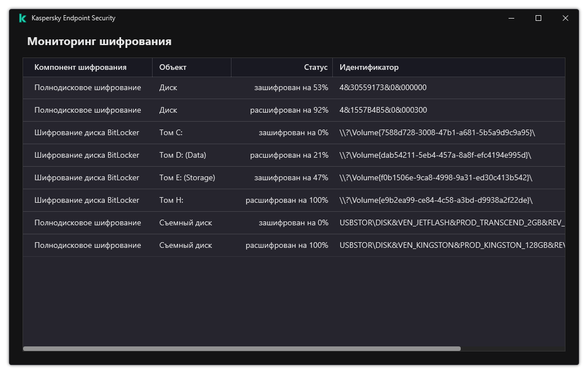Select the Том C: object cell
588x374 pixels.
(171, 132)
